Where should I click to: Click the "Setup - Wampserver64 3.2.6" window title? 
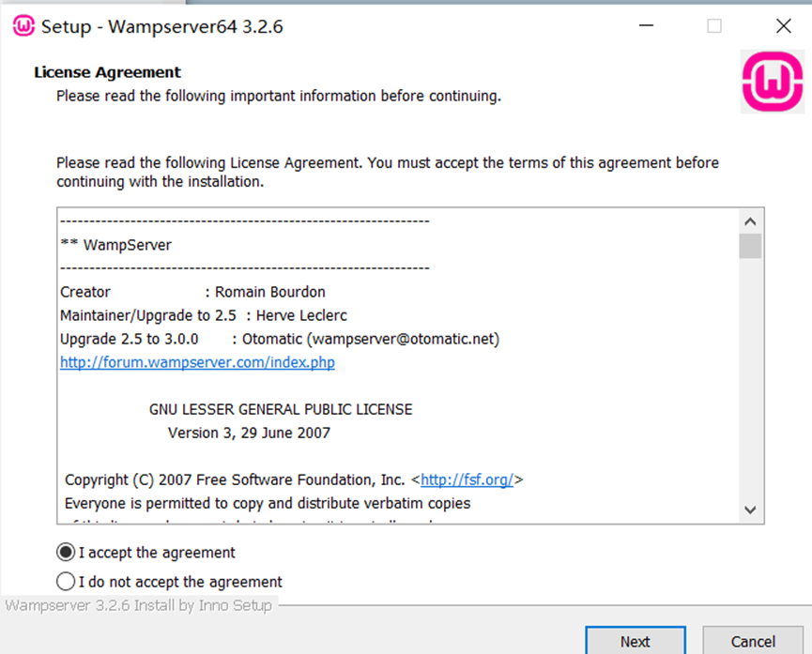(x=162, y=26)
